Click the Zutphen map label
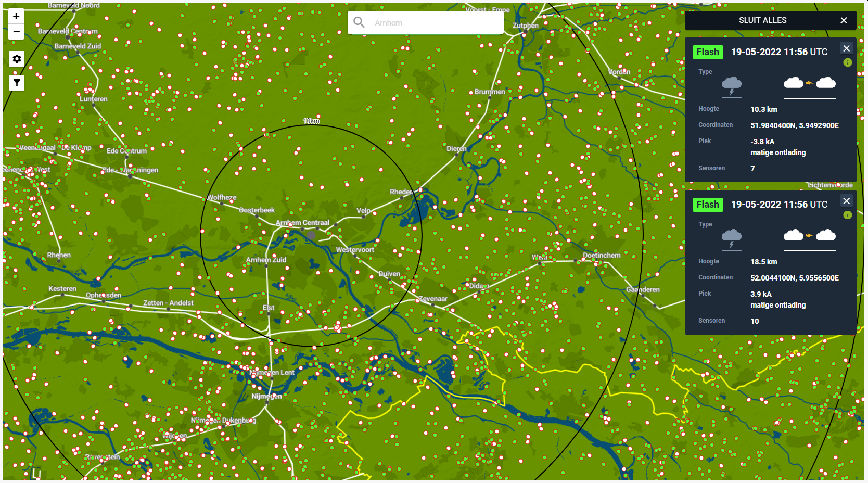 pyautogui.click(x=526, y=26)
